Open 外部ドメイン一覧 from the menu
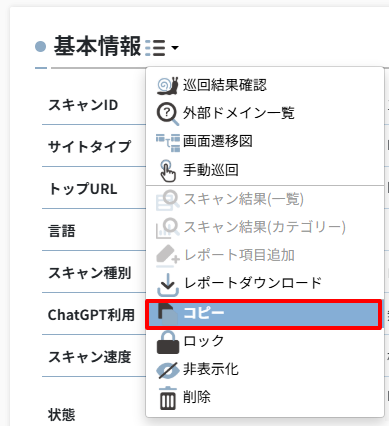 [239, 113]
